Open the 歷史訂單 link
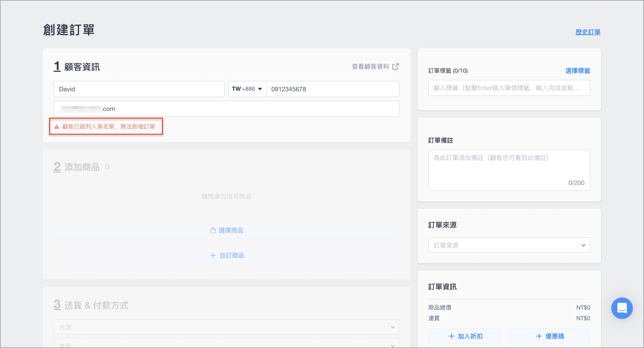This screenshot has height=348, width=644. coord(588,32)
